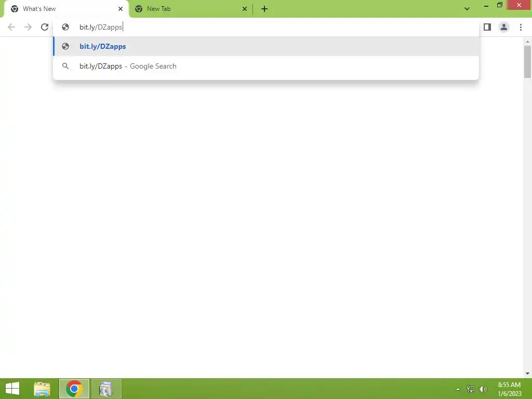Screen dimensions: 532x399
Task: Close the What's New tab
Action: point(121,9)
